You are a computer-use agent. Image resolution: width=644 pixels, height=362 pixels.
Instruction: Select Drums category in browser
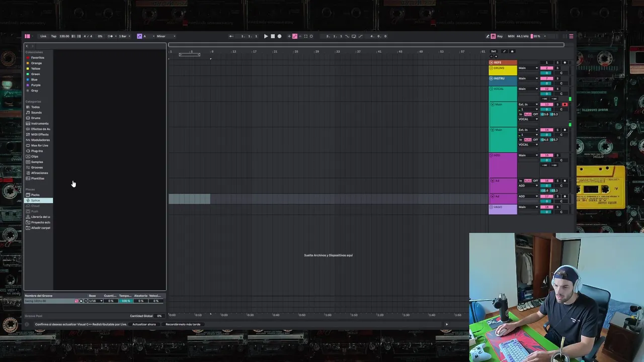click(x=36, y=118)
